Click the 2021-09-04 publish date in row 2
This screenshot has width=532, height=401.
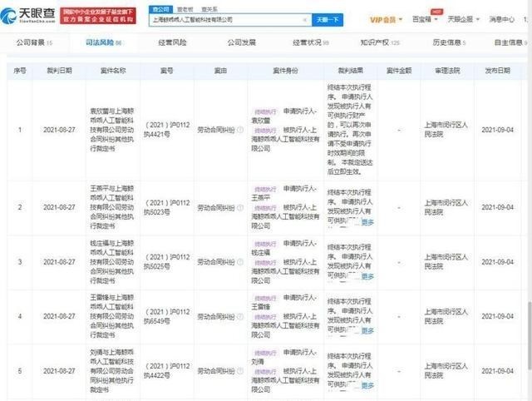(497, 207)
